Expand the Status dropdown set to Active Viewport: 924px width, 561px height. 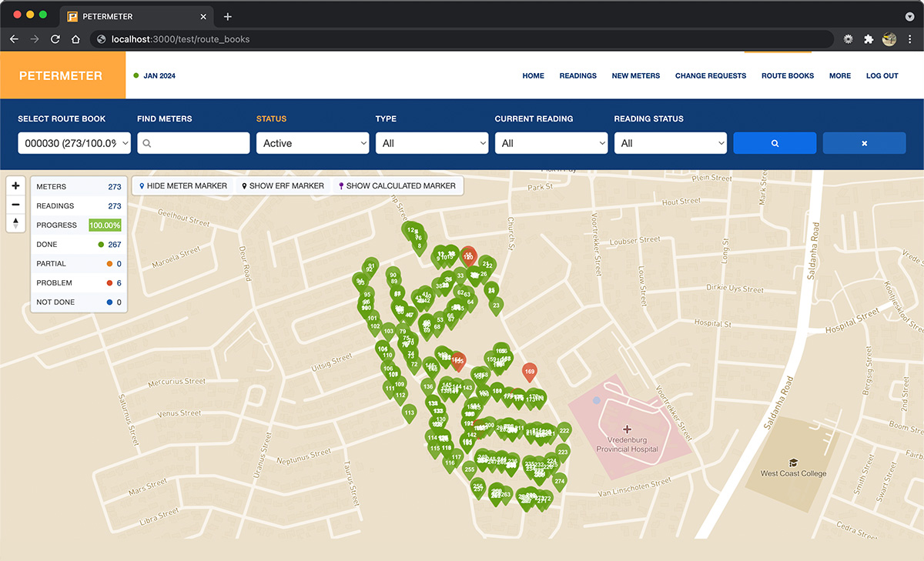click(312, 143)
